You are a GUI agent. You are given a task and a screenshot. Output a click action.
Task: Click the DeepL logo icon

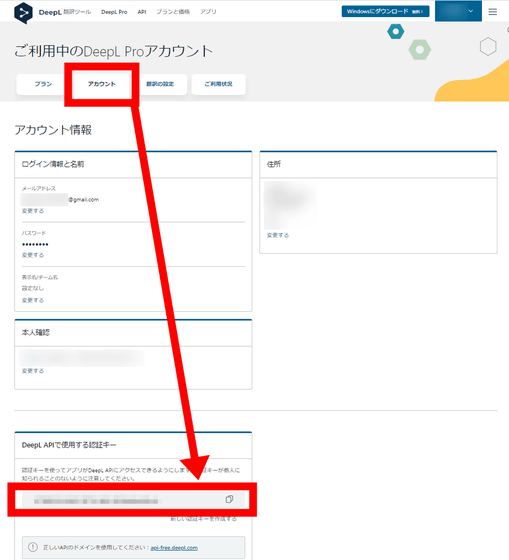(x=23, y=12)
